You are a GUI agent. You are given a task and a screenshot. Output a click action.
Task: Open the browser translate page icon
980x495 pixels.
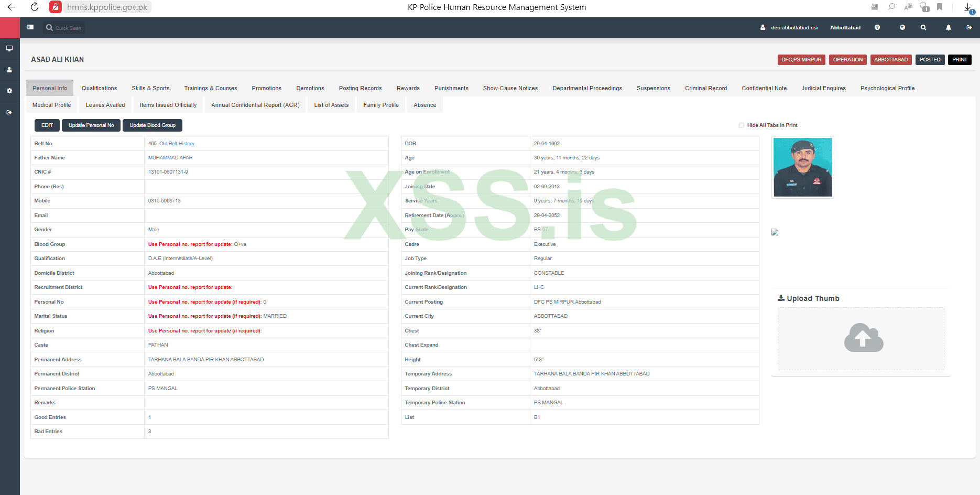click(x=908, y=7)
